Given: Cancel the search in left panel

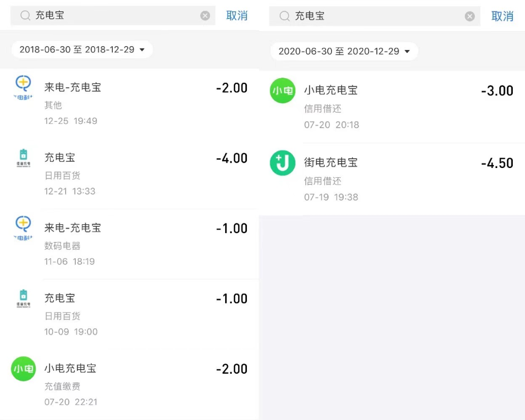Looking at the screenshot, I should [x=237, y=16].
